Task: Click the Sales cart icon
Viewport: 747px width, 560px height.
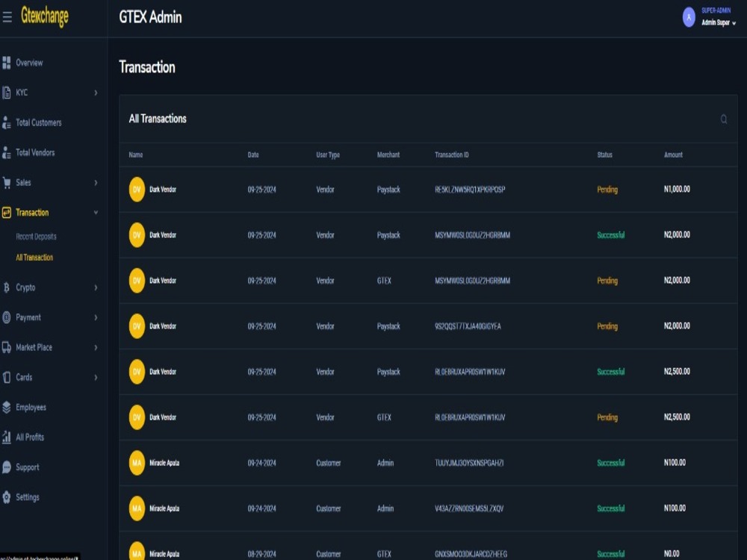Action: point(6,182)
